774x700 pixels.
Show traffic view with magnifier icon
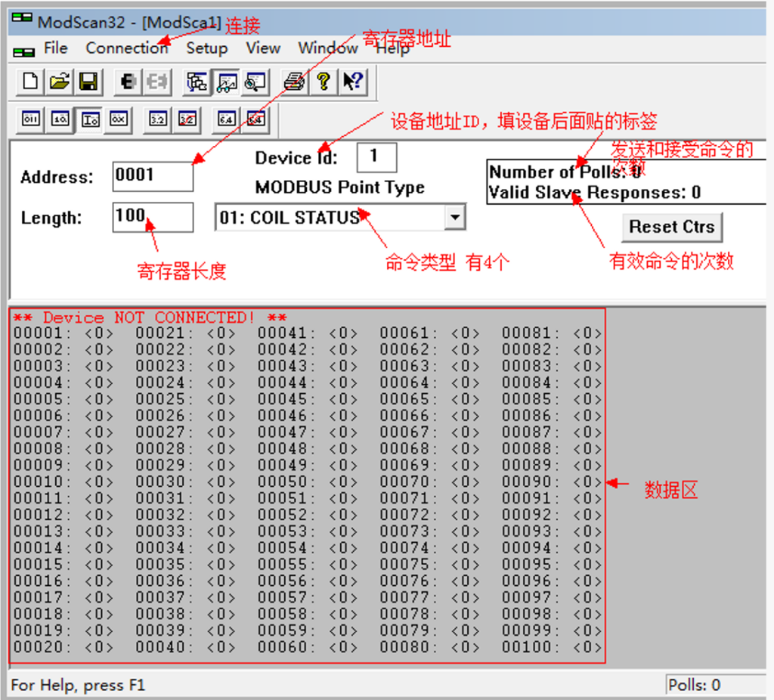255,82
